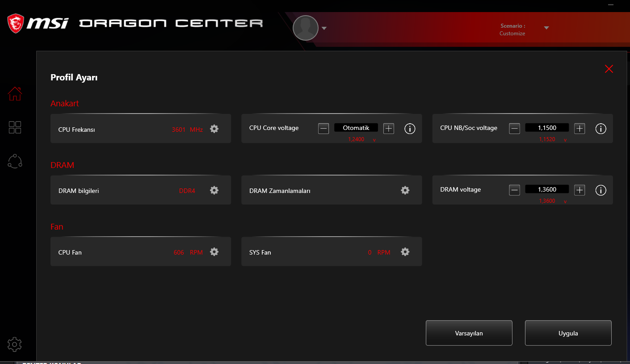The image size is (630, 364).
Task: Click the user profile avatar
Action: pos(306,28)
